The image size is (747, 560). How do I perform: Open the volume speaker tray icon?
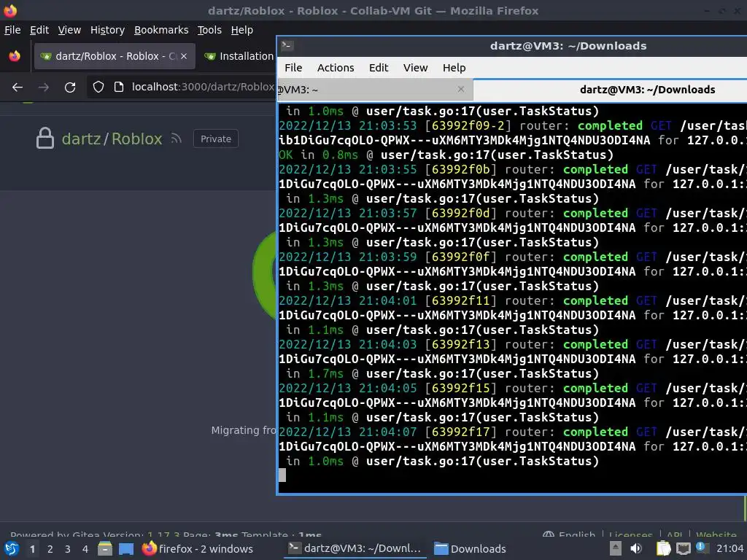click(x=636, y=548)
